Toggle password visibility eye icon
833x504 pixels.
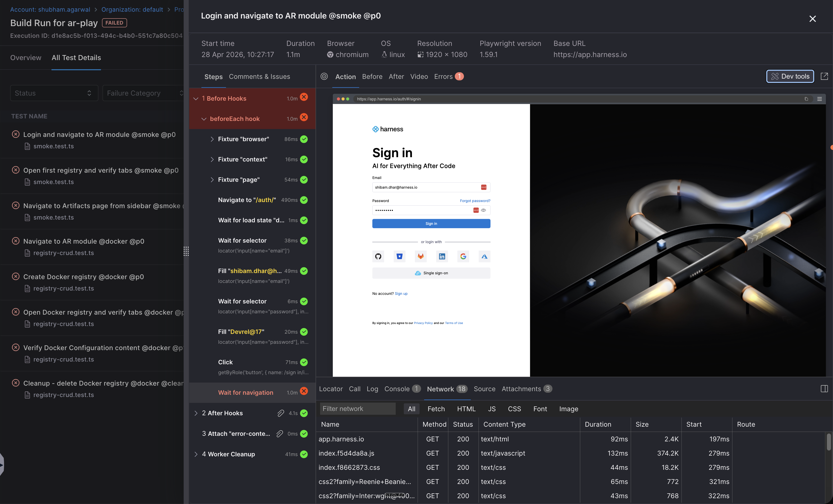(483, 210)
